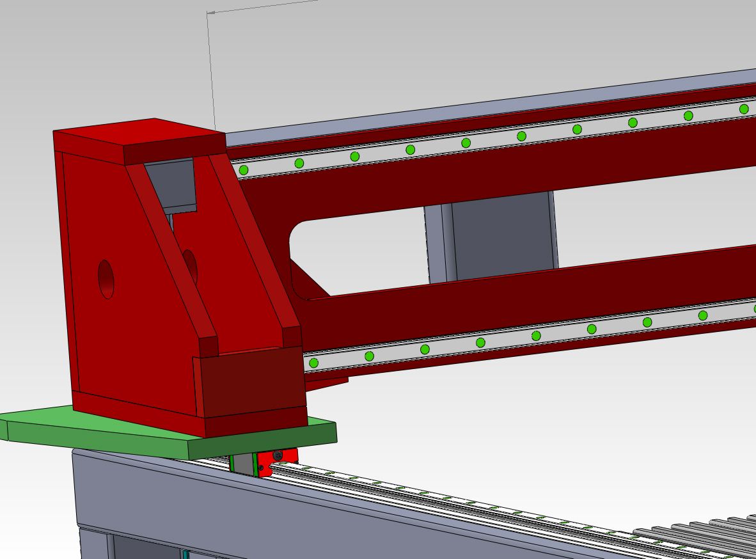
Task: Select rightmost green bolt on upper linear rail
Action: [744, 109]
